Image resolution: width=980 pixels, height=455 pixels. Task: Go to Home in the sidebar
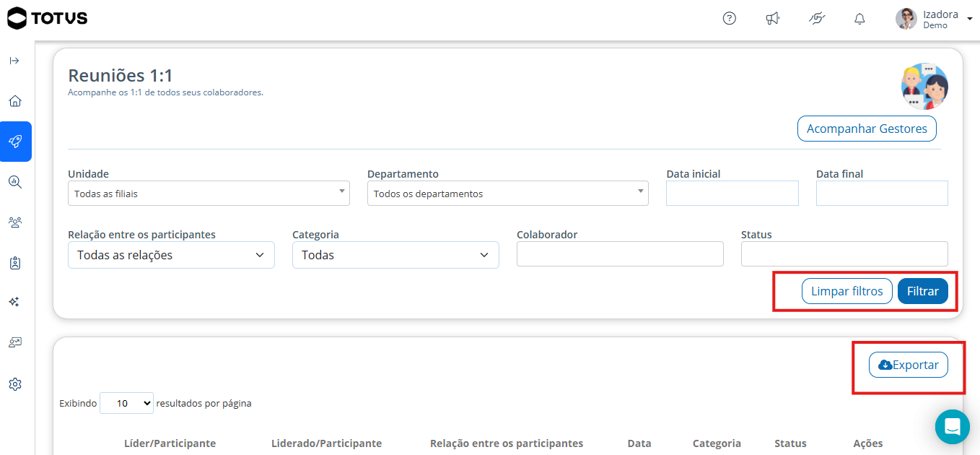(x=15, y=101)
